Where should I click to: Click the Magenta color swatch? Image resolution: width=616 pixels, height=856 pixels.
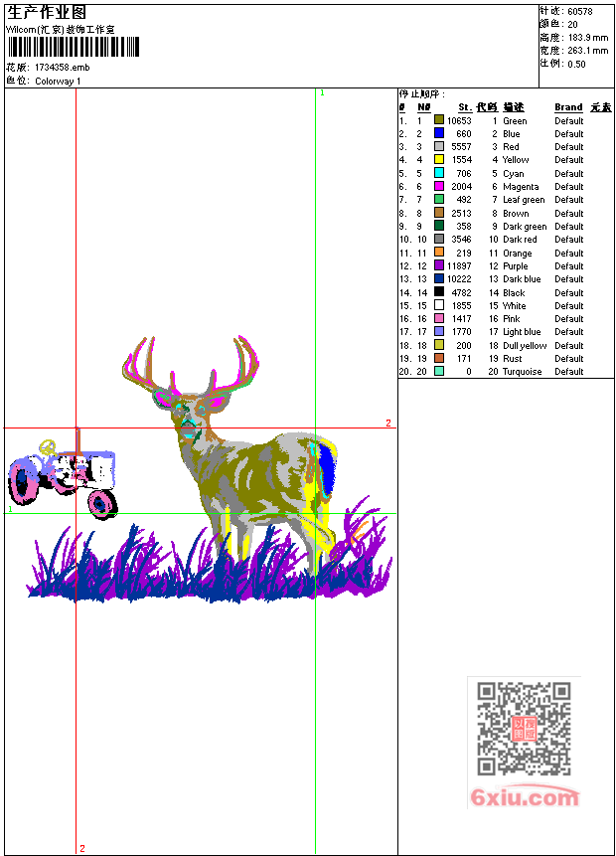(x=439, y=186)
